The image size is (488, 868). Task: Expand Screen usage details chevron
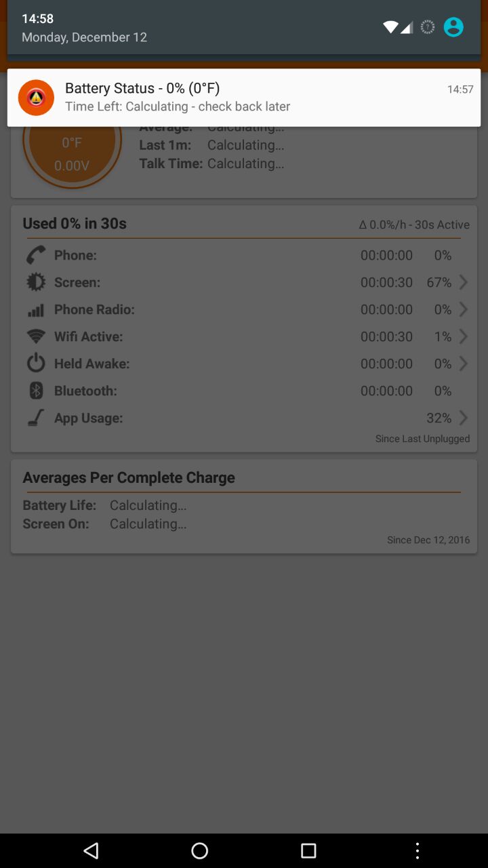(464, 282)
